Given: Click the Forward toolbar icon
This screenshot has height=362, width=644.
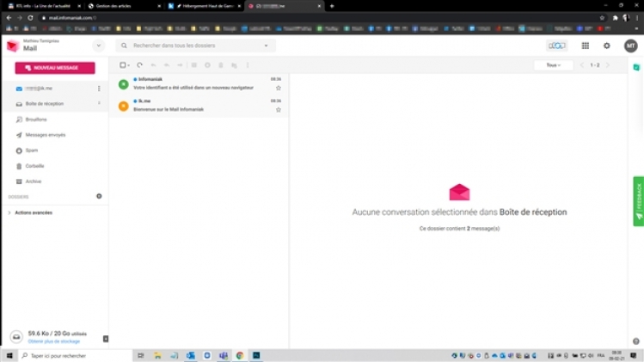Looking at the screenshot, I should pyautogui.click(x=180, y=65).
